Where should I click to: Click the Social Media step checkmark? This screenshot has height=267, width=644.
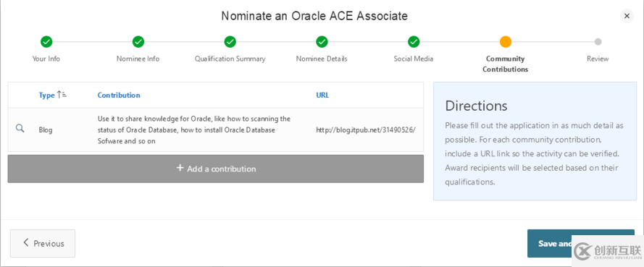pyautogui.click(x=414, y=41)
